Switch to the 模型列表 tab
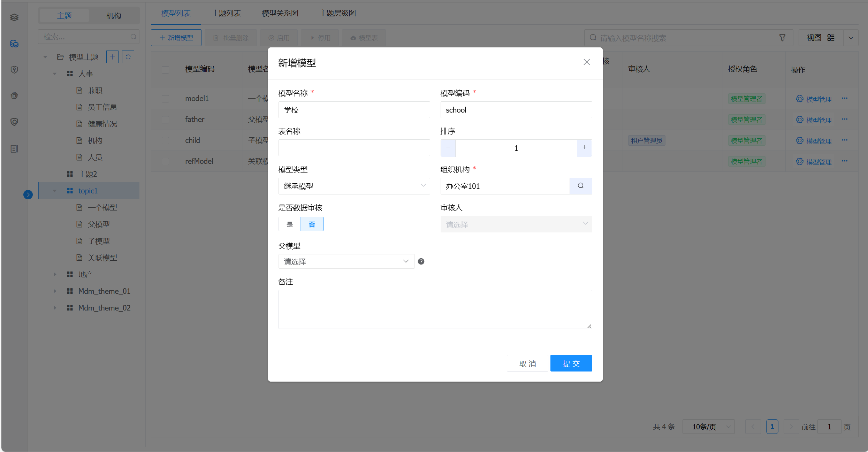The image size is (868, 452). [176, 13]
